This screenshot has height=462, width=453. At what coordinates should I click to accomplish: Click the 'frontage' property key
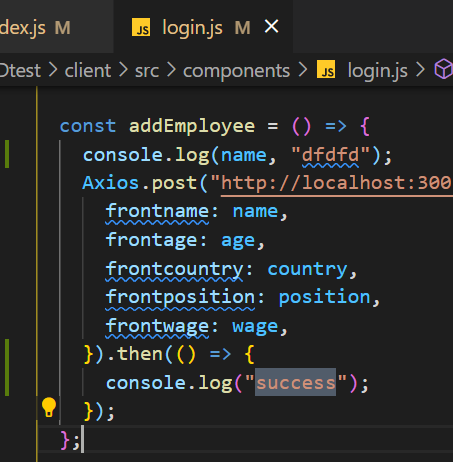point(151,240)
